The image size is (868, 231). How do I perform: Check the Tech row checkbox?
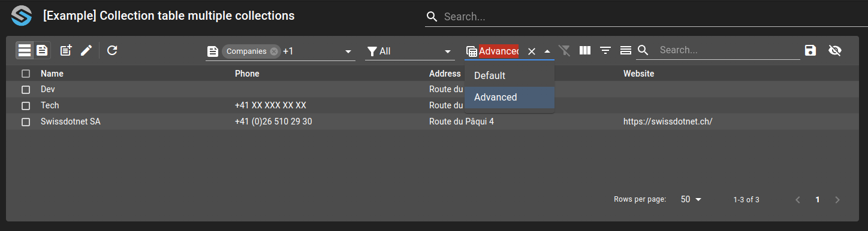(x=26, y=106)
